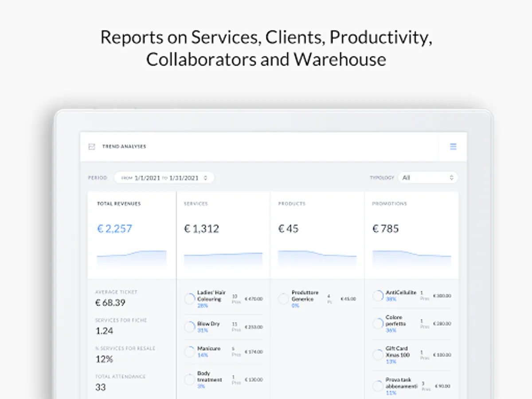Click the Total Revenues trend chart
The height and width of the screenshot is (399, 532).
pos(132,258)
